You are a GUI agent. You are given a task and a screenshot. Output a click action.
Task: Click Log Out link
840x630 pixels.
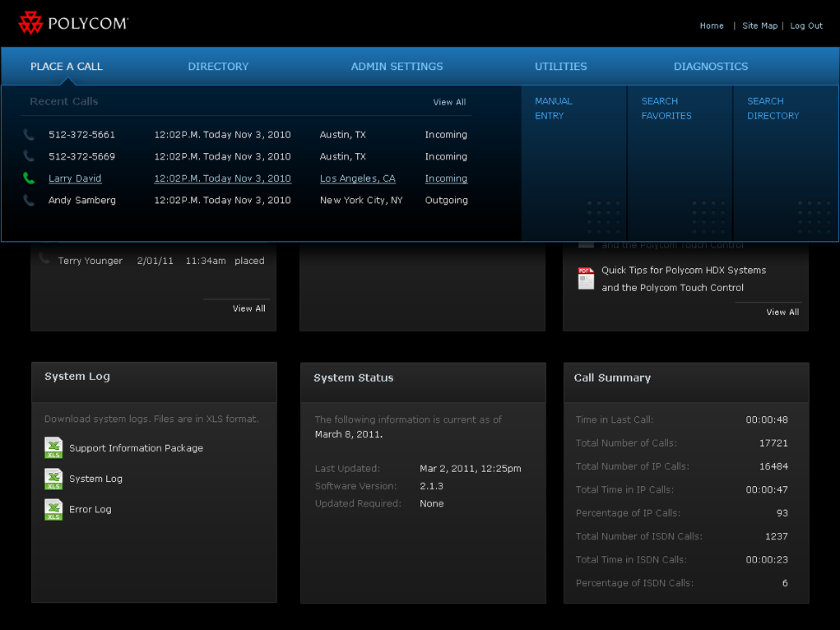pos(806,25)
